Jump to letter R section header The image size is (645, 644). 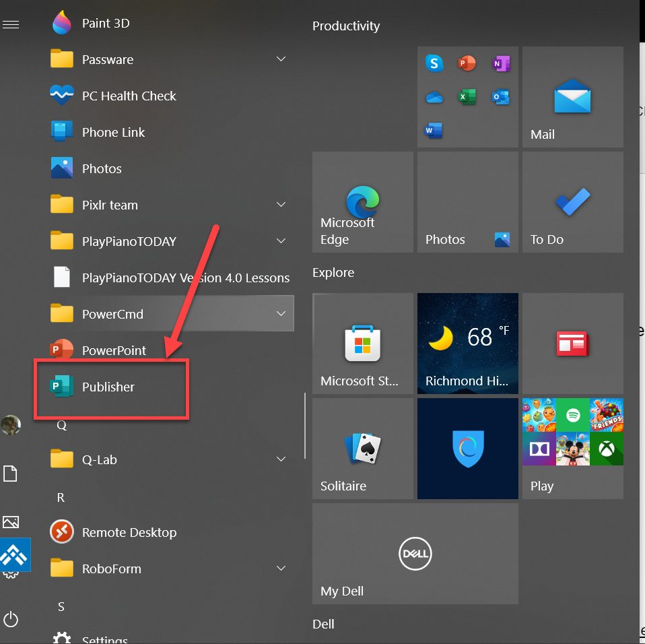[x=61, y=498]
